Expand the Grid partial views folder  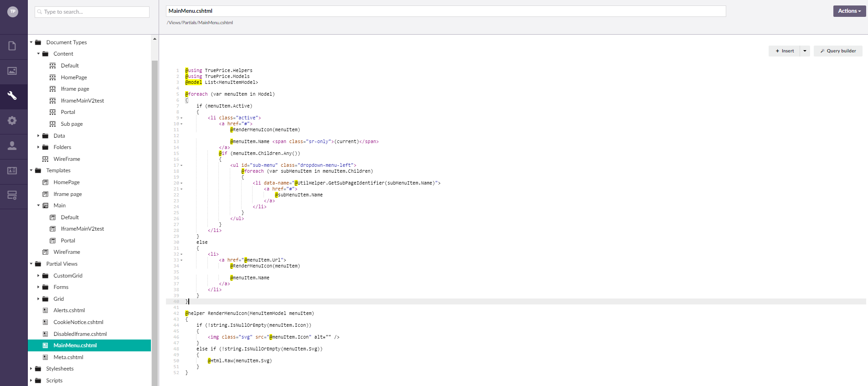pyautogui.click(x=38, y=299)
